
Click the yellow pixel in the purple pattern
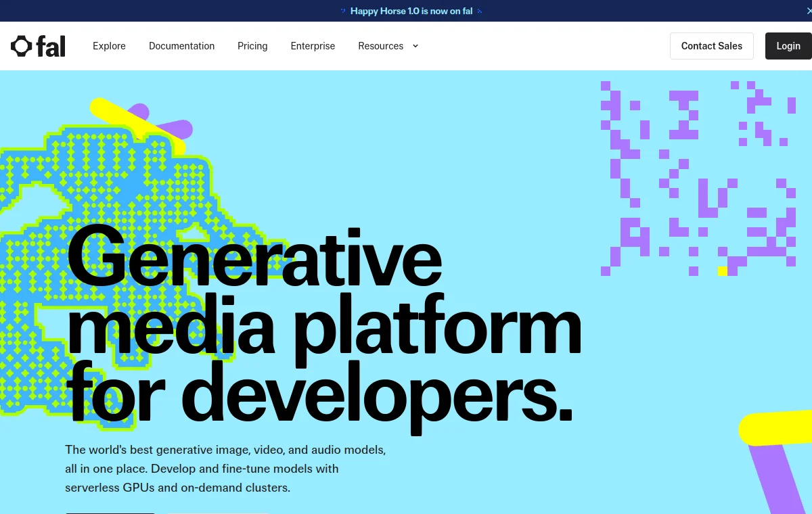click(722, 271)
